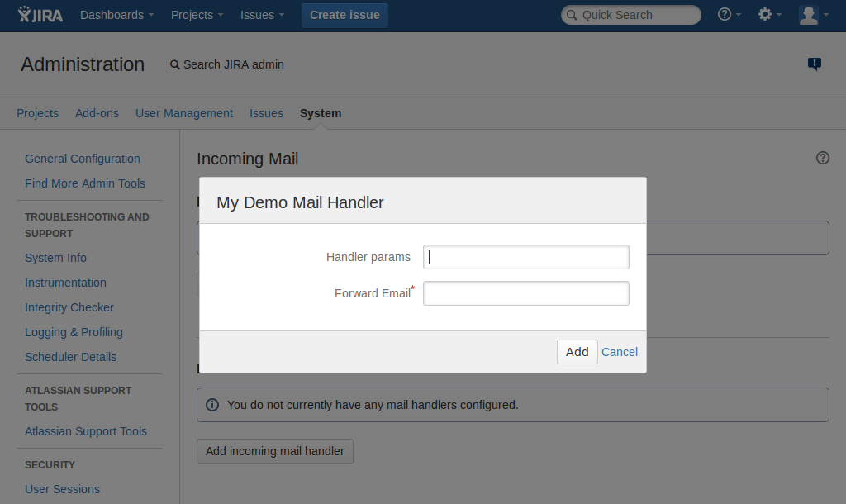The width and height of the screenshot is (846, 504).
Task: Switch to the Add-ons tab
Action: click(97, 113)
